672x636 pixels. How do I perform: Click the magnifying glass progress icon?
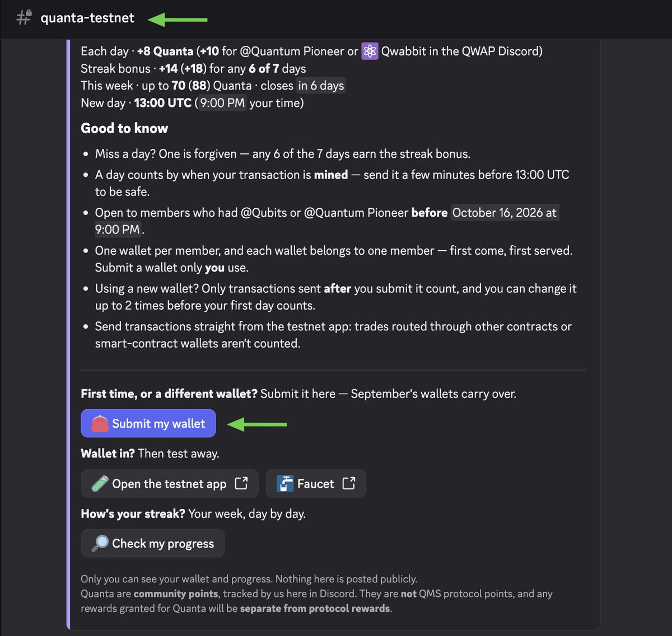point(100,543)
